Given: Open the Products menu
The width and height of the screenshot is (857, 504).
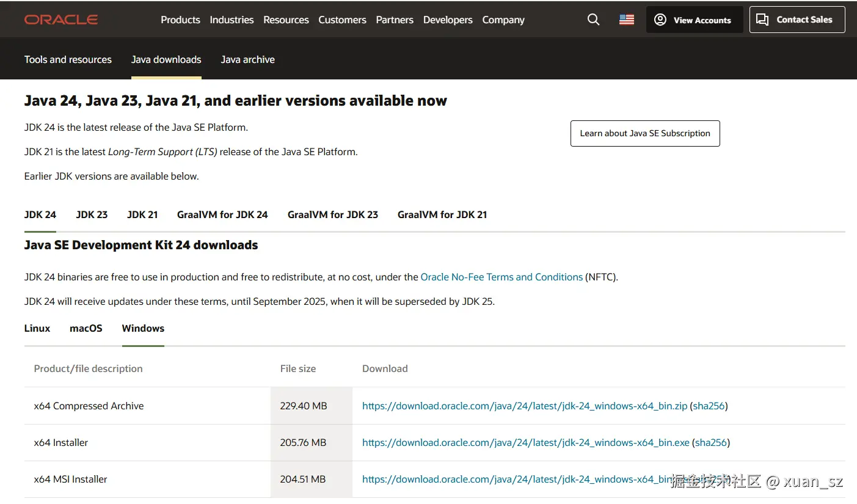Looking at the screenshot, I should point(180,20).
